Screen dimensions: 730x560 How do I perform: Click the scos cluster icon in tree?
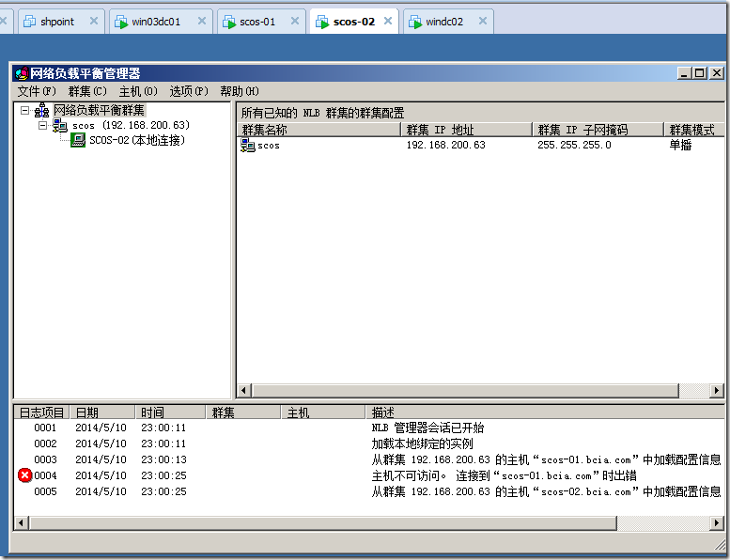60,125
